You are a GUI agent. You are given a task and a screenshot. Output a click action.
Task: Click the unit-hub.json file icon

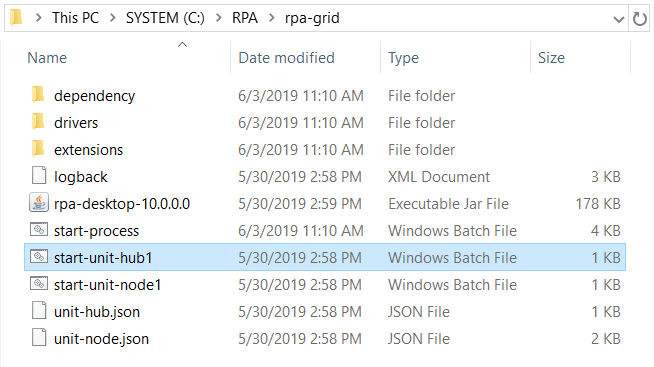pyautogui.click(x=39, y=311)
